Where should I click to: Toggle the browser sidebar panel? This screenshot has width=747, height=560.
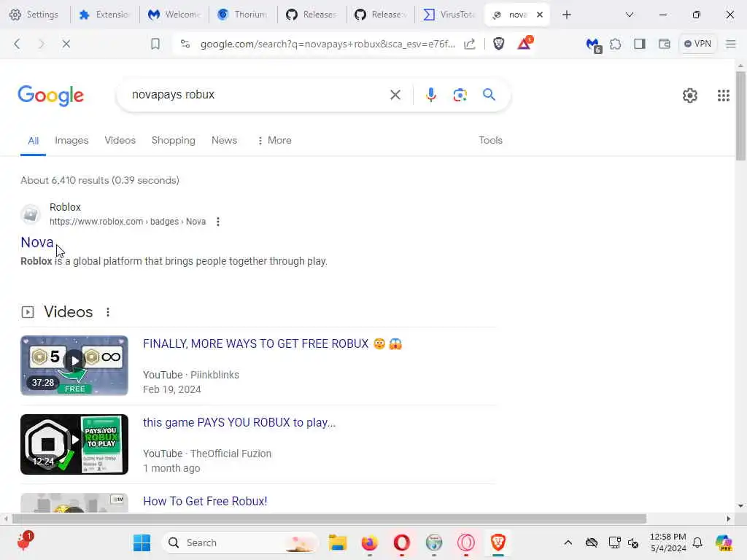639,44
